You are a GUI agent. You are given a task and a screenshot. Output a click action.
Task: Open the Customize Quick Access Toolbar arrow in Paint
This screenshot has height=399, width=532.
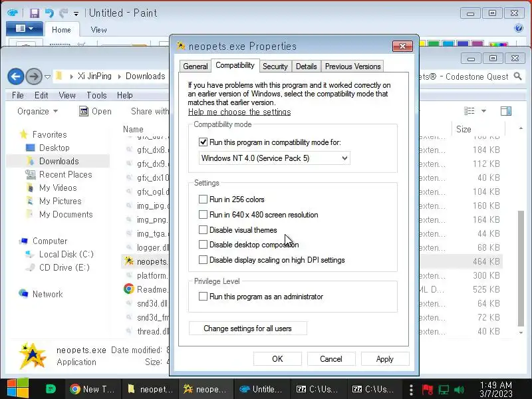tap(76, 14)
